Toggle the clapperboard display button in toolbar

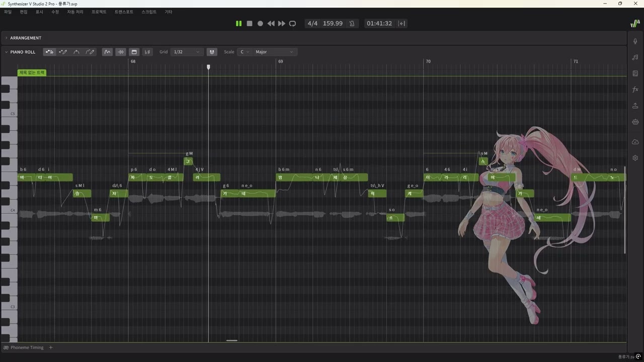point(134,52)
